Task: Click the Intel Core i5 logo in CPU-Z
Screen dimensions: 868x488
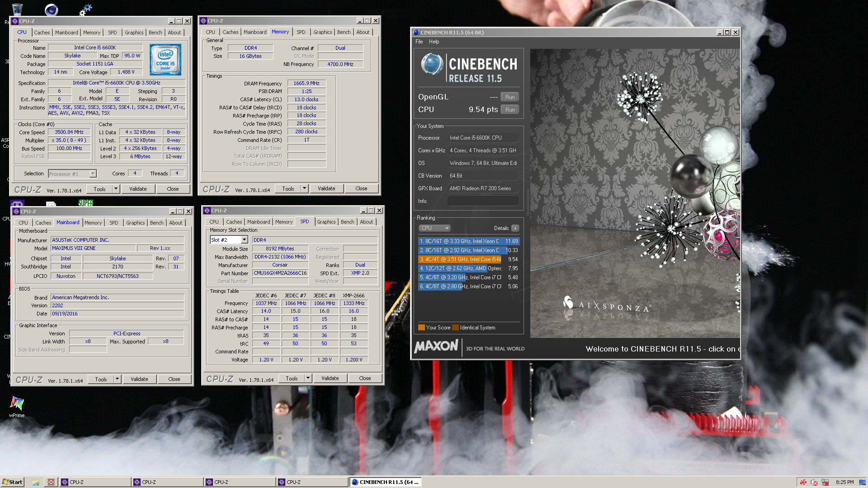Action: pos(165,60)
